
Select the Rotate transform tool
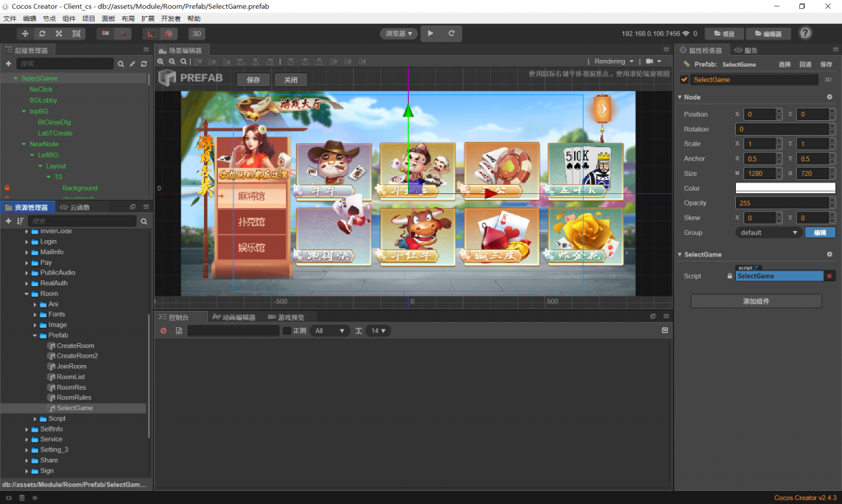(x=42, y=34)
